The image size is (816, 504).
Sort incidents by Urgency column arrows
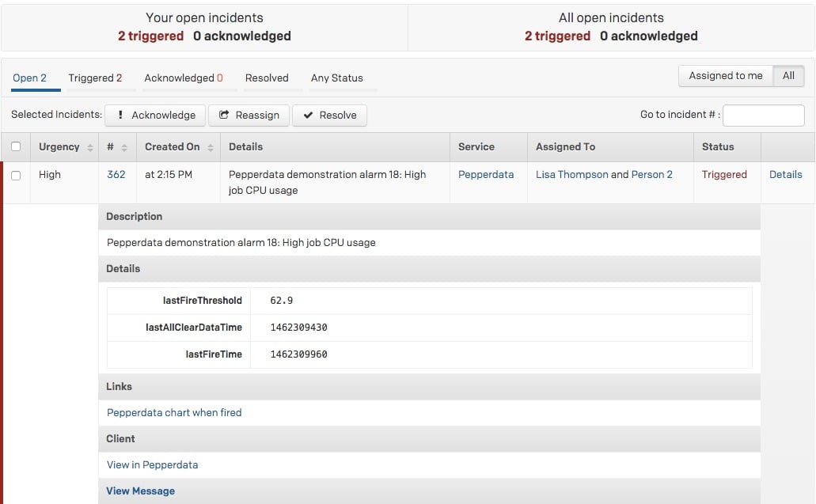click(90, 148)
